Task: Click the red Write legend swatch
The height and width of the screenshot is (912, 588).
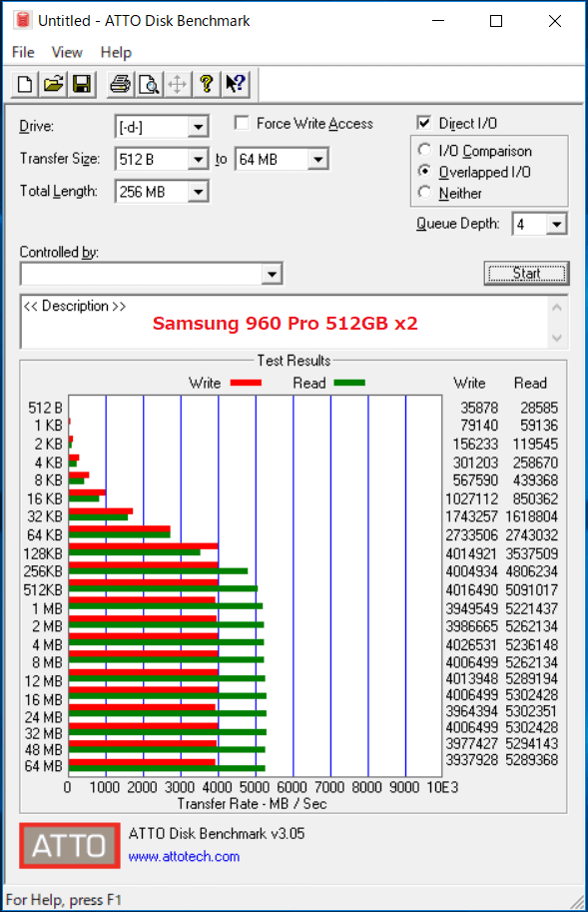Action: [x=246, y=383]
